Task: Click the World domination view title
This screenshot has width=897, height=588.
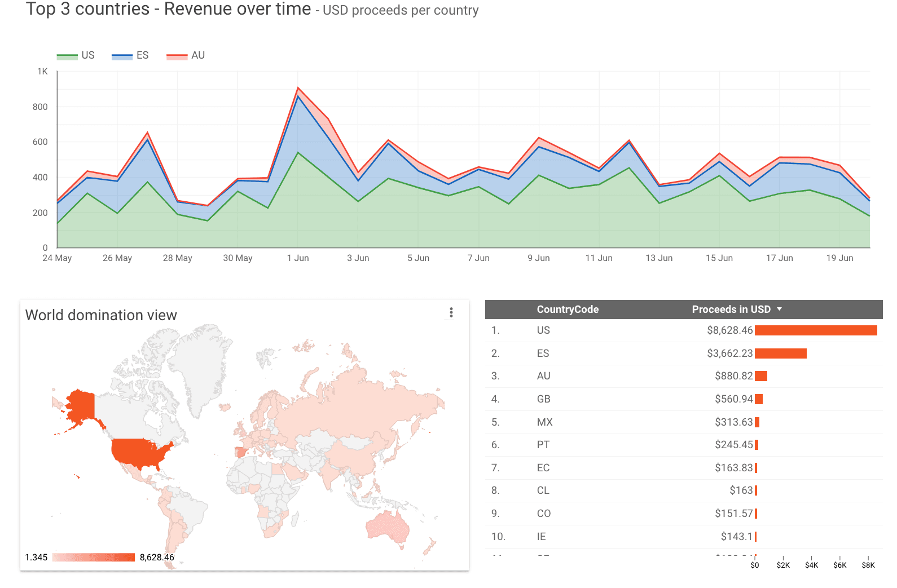Action: (x=101, y=315)
